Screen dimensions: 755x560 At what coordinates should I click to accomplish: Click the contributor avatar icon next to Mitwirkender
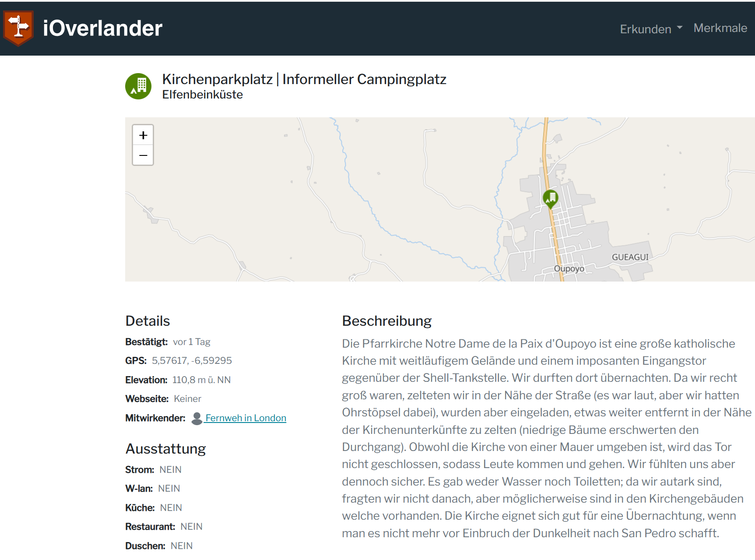197,419
